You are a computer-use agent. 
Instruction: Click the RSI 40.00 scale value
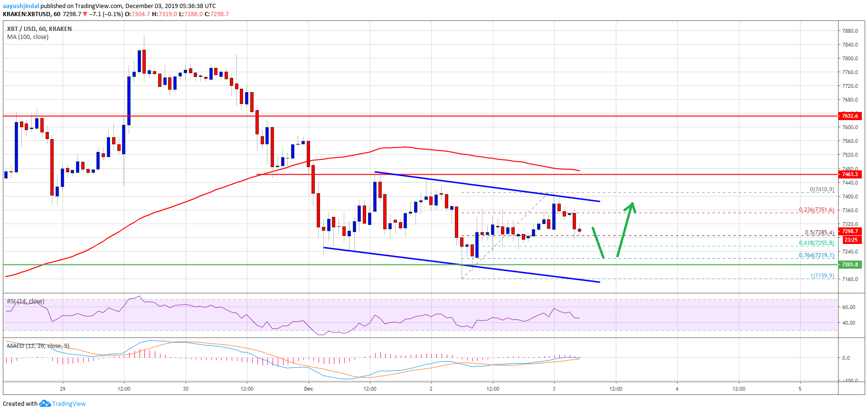849,323
